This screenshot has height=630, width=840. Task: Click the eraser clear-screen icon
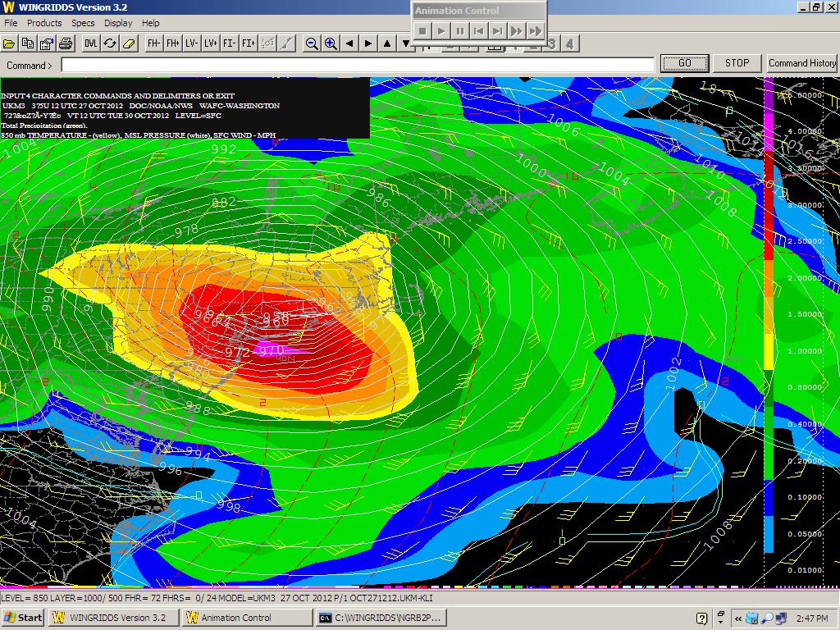click(x=128, y=43)
